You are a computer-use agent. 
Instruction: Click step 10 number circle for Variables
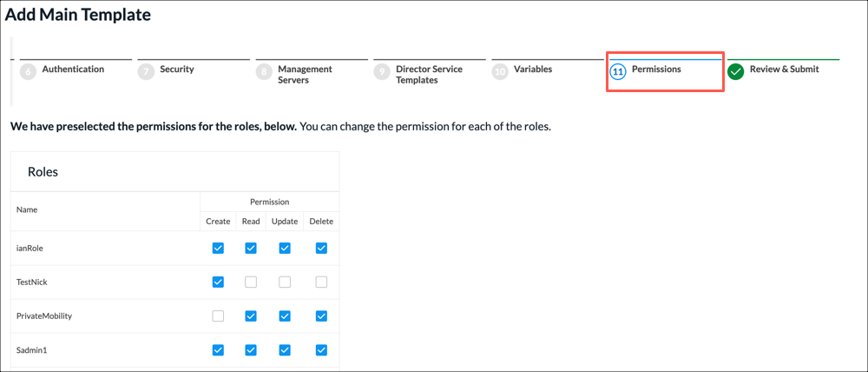[x=500, y=72]
